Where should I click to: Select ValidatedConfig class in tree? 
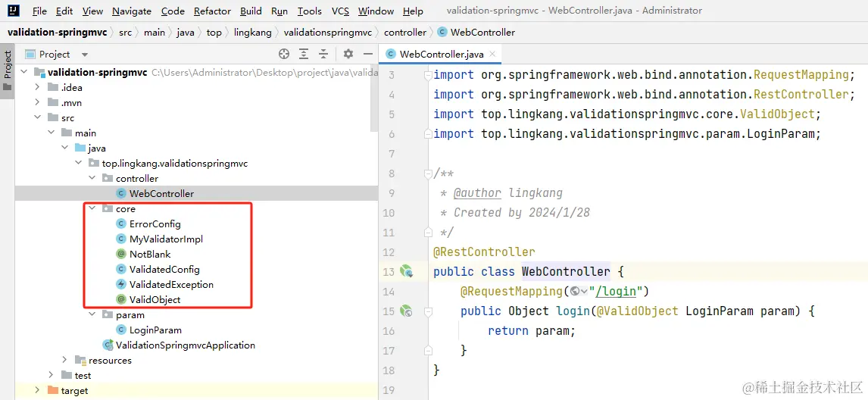coord(164,269)
